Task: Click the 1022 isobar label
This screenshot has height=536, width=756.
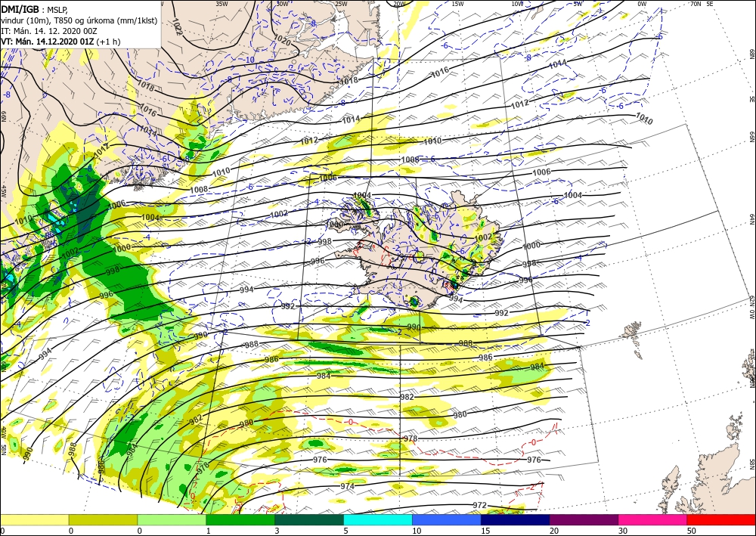Action: click(x=176, y=27)
